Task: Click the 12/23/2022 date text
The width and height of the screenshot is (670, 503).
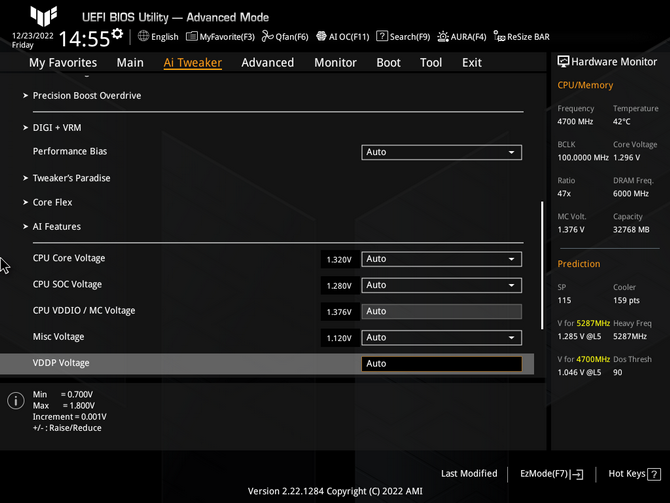Action: (x=32, y=36)
